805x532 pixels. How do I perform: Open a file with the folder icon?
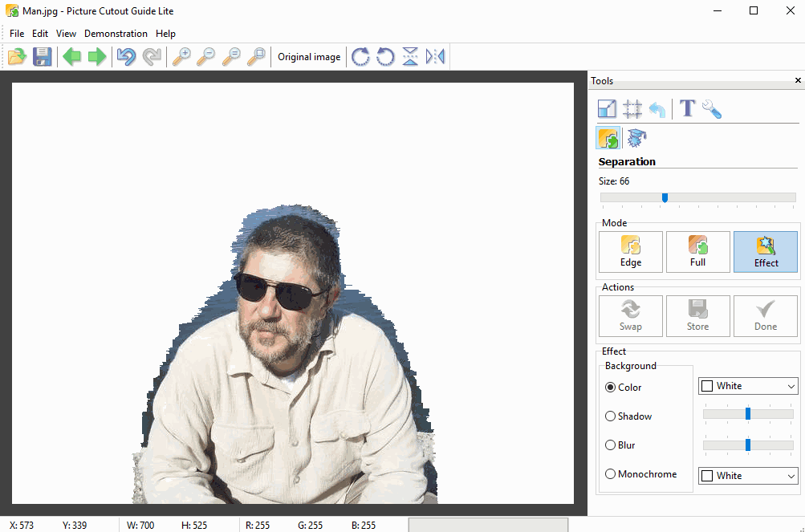(17, 56)
